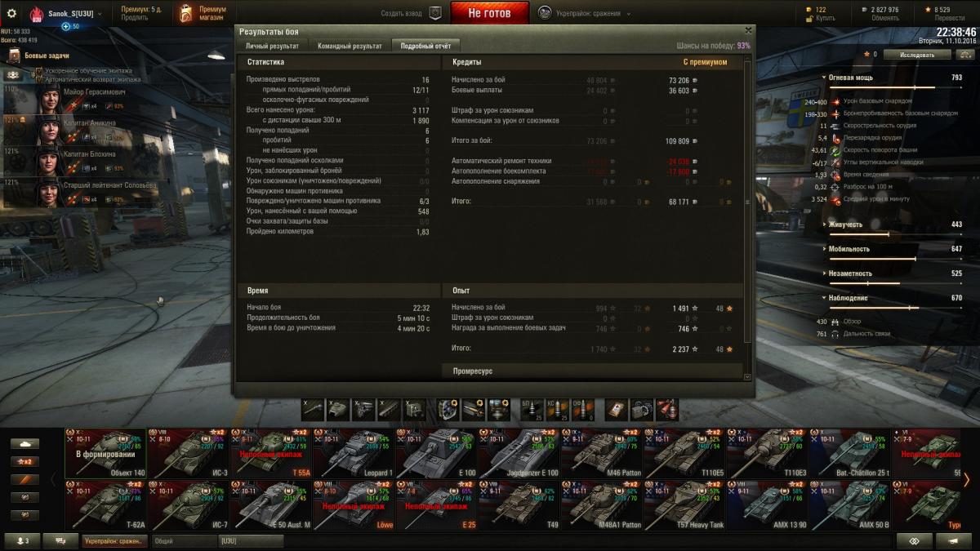This screenshot has height=551, width=980.
Task: Switch to Личный результат tab
Action: [272, 46]
